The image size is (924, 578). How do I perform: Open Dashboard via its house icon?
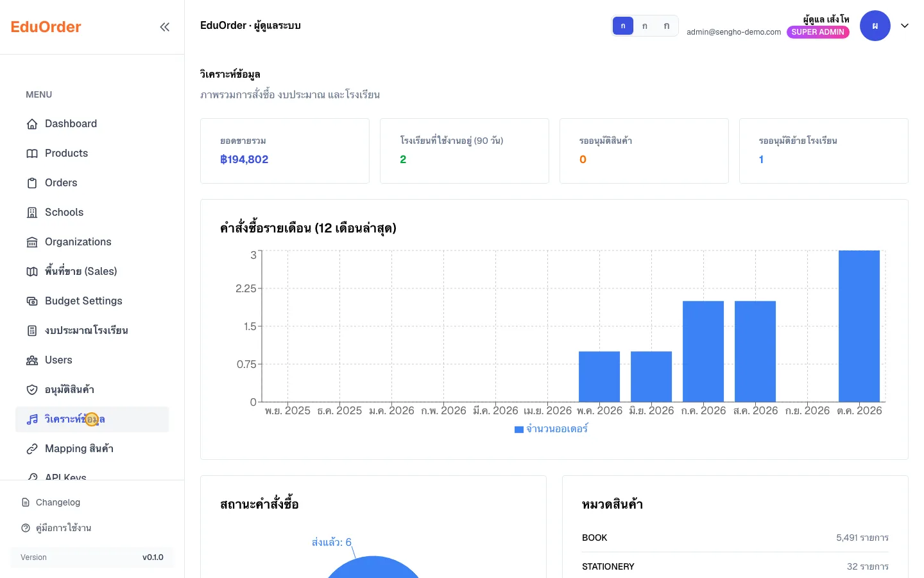point(32,124)
